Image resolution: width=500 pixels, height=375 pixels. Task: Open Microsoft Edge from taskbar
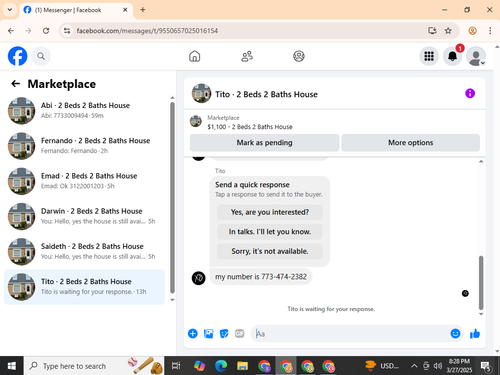pos(221,366)
